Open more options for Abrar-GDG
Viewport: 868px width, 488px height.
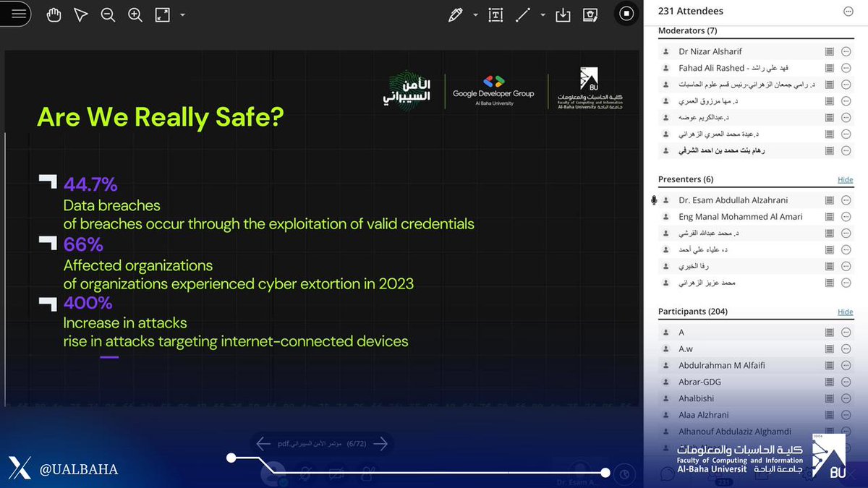coord(846,382)
